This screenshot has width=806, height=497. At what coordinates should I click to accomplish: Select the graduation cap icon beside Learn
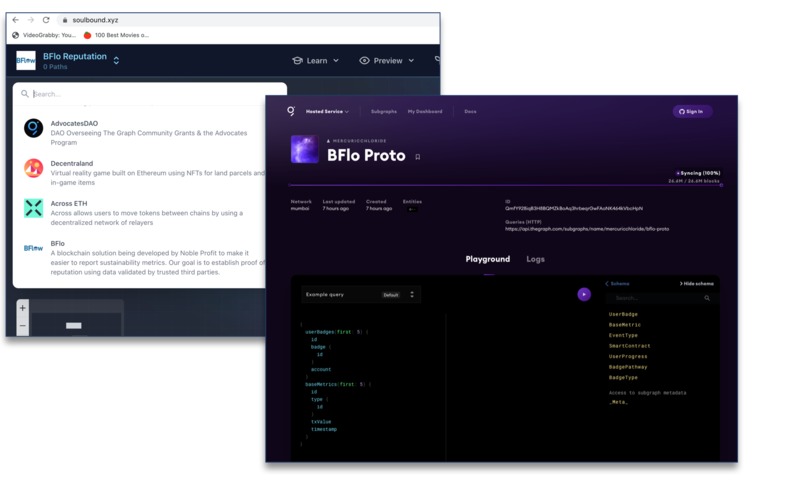coord(297,61)
